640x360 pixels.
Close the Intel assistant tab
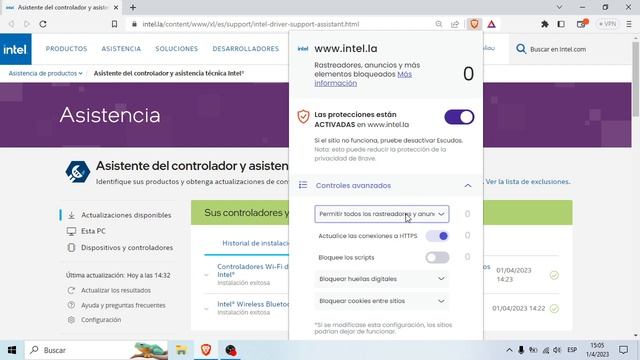coord(116,7)
